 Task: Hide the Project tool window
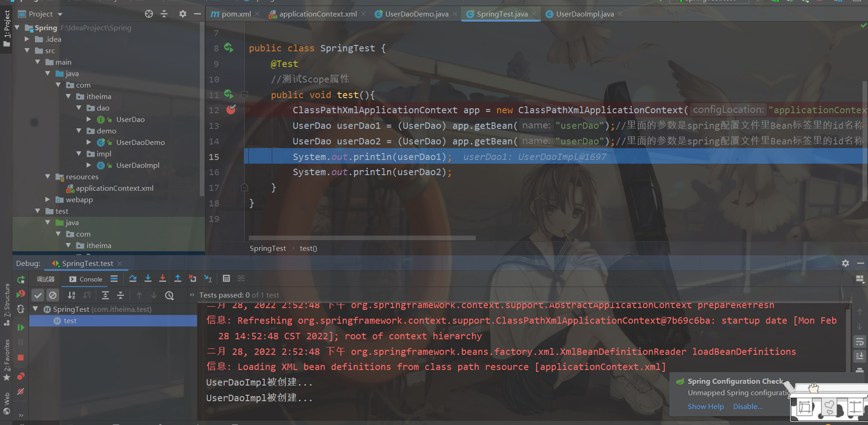(198, 14)
